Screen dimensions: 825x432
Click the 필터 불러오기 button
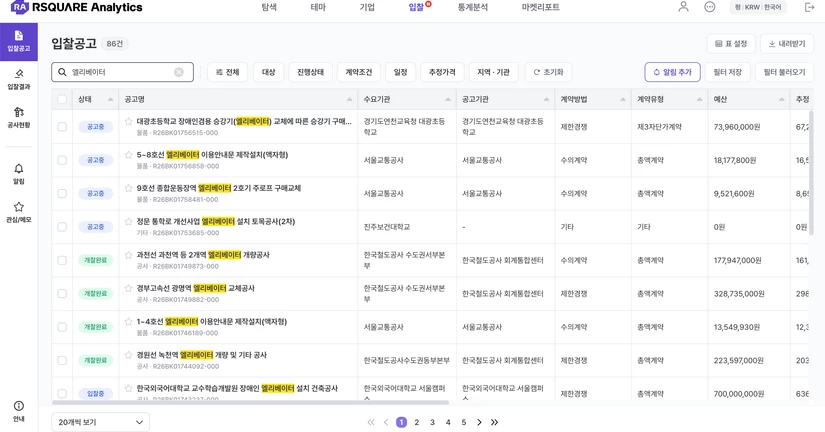[784, 72]
